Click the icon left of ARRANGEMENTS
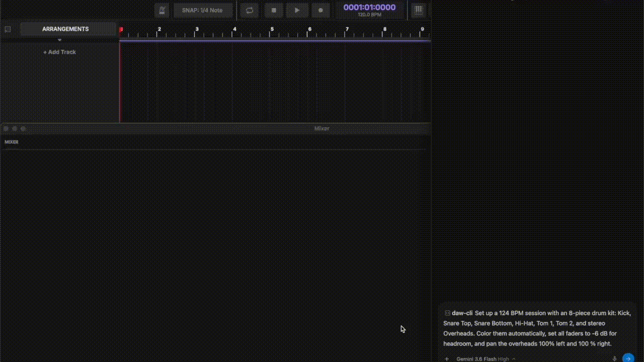This screenshot has height=362, width=644. pos(8,29)
